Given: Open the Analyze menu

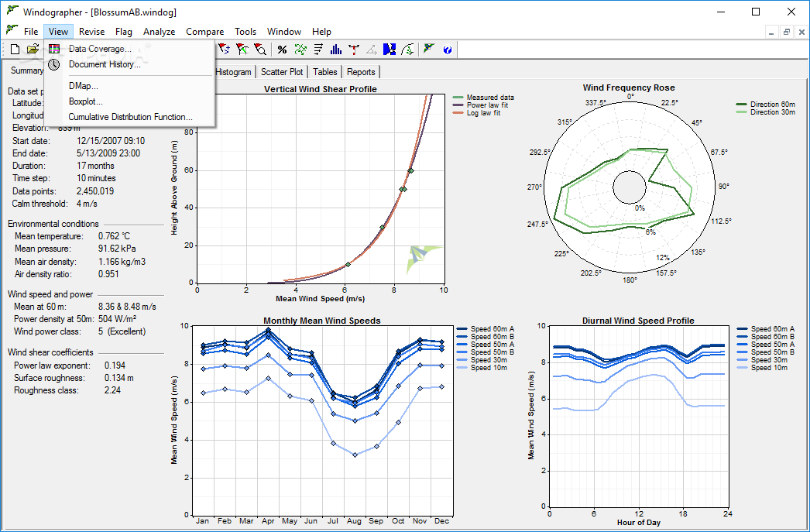Looking at the screenshot, I should [x=159, y=32].
